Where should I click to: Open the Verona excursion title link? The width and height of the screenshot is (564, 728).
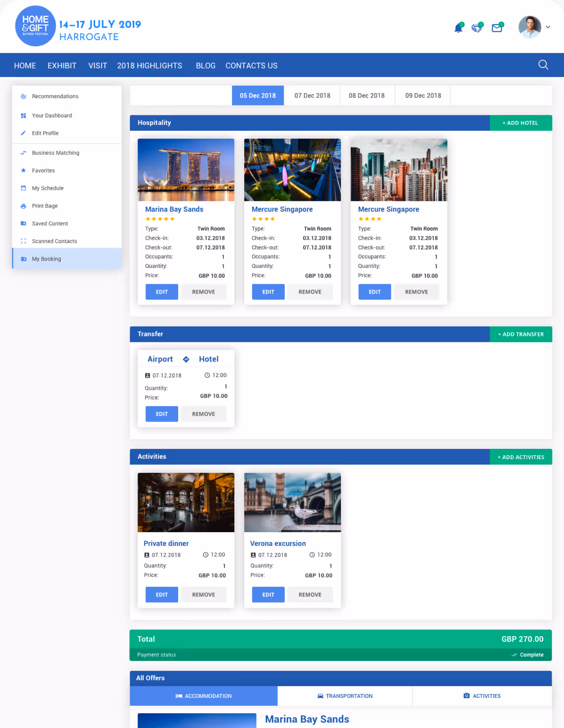click(278, 544)
